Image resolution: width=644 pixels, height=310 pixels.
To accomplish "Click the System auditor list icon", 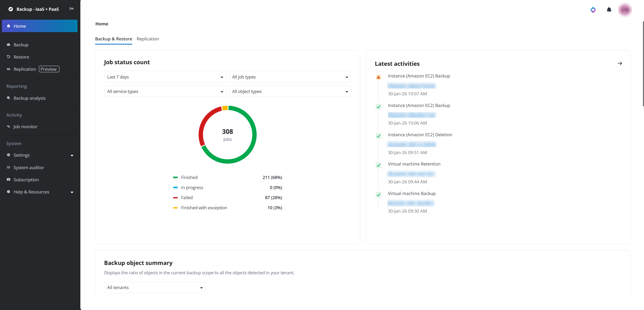I will [9, 168].
